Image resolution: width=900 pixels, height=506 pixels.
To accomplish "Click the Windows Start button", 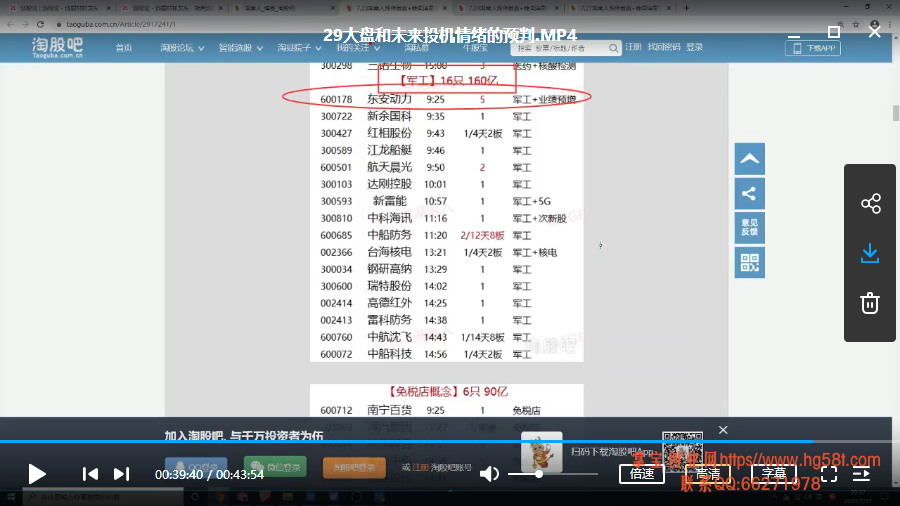I will coord(11,497).
